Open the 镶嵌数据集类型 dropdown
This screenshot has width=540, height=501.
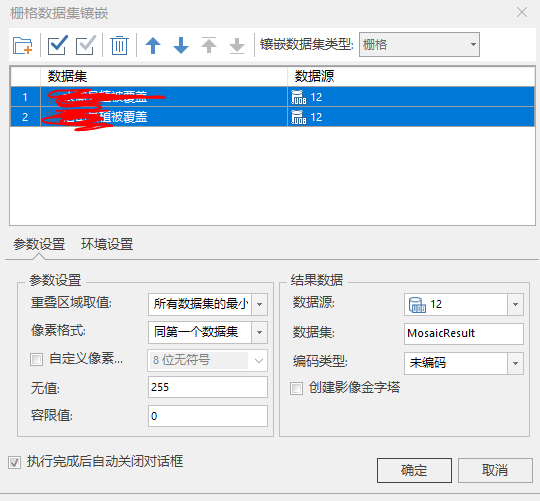(x=419, y=44)
